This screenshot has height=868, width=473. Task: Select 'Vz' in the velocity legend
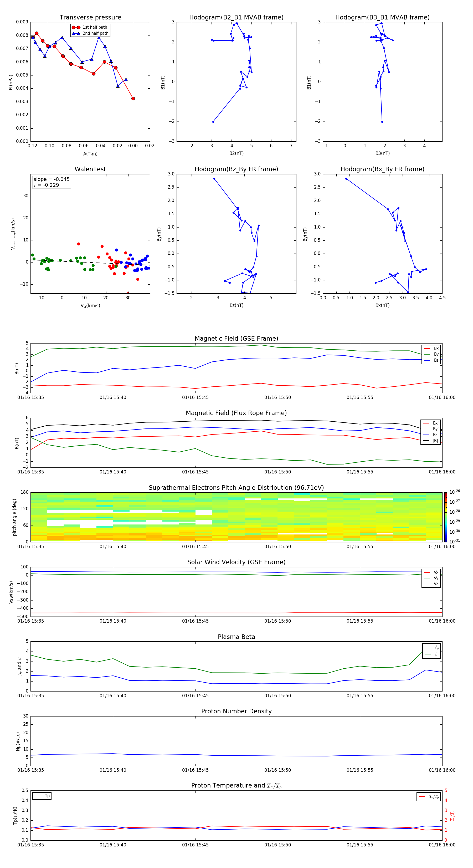tap(431, 584)
